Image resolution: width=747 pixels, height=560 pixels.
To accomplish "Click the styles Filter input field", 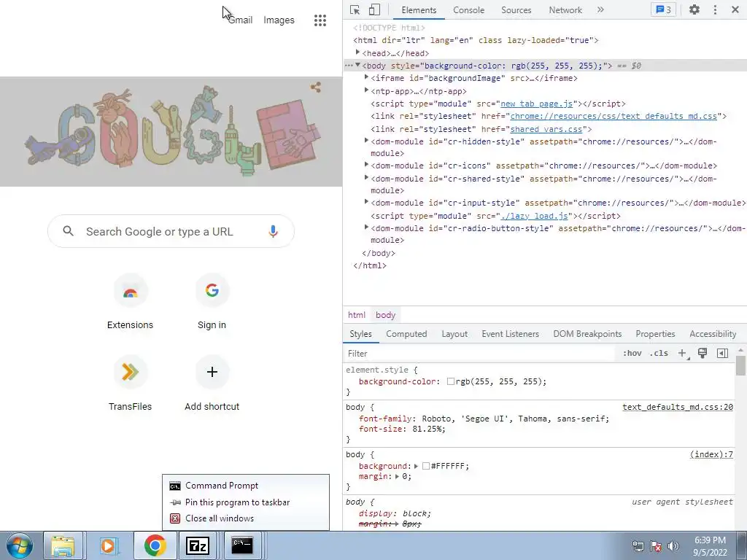I will (x=479, y=354).
